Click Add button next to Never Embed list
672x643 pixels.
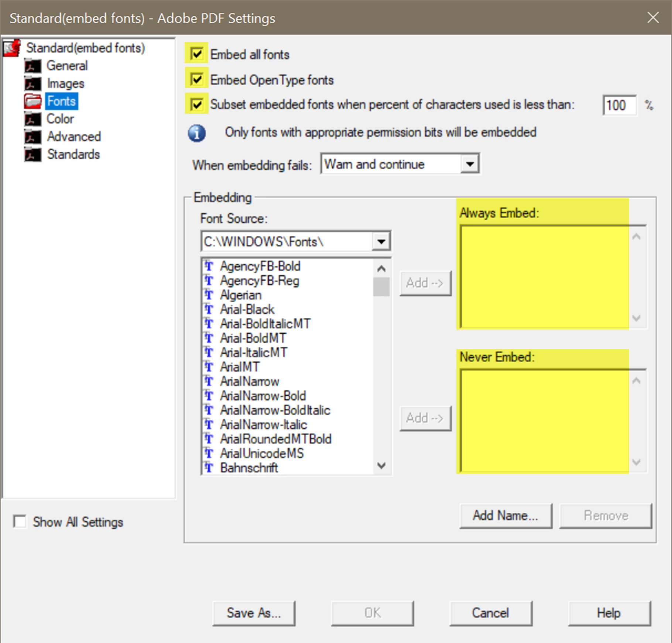tap(425, 418)
